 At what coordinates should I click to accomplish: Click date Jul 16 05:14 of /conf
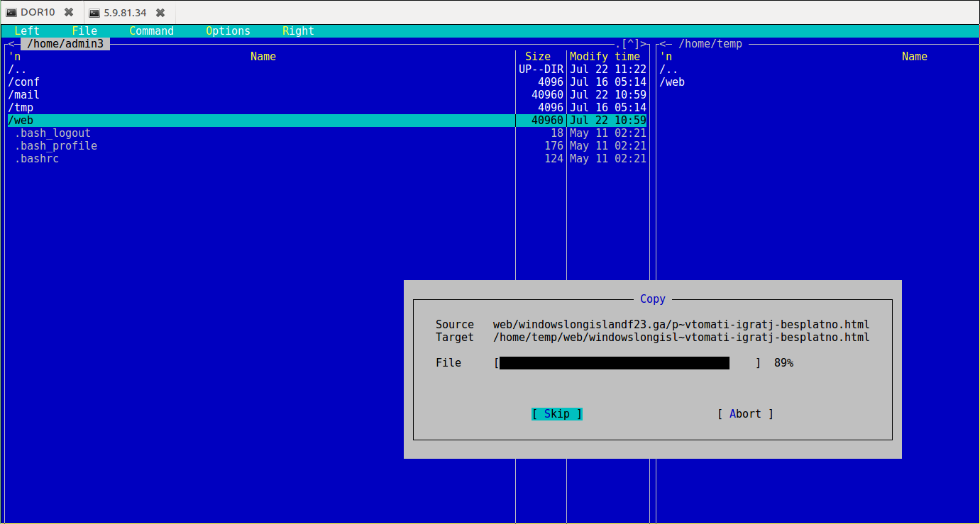608,82
